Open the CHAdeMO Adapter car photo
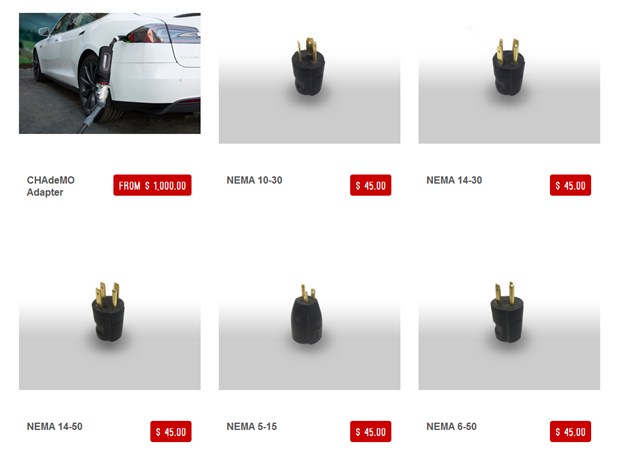Image resolution: width=620 pixels, height=457 pixels. click(110, 73)
